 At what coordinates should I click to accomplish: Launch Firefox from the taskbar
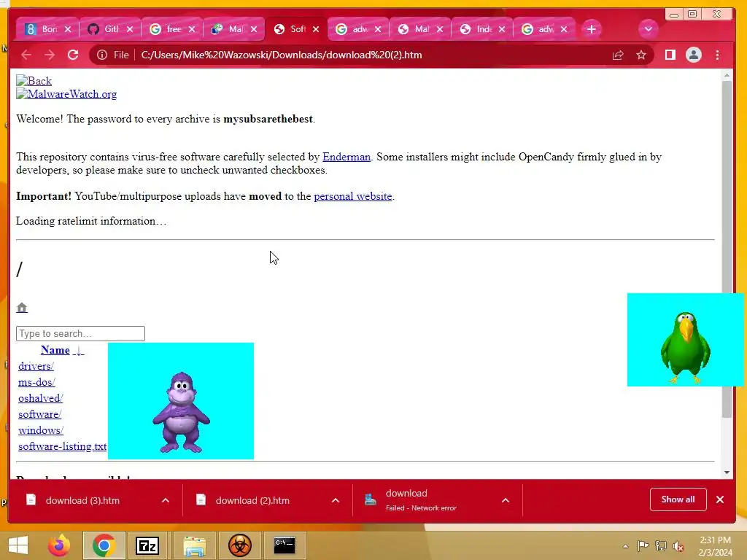point(60,545)
